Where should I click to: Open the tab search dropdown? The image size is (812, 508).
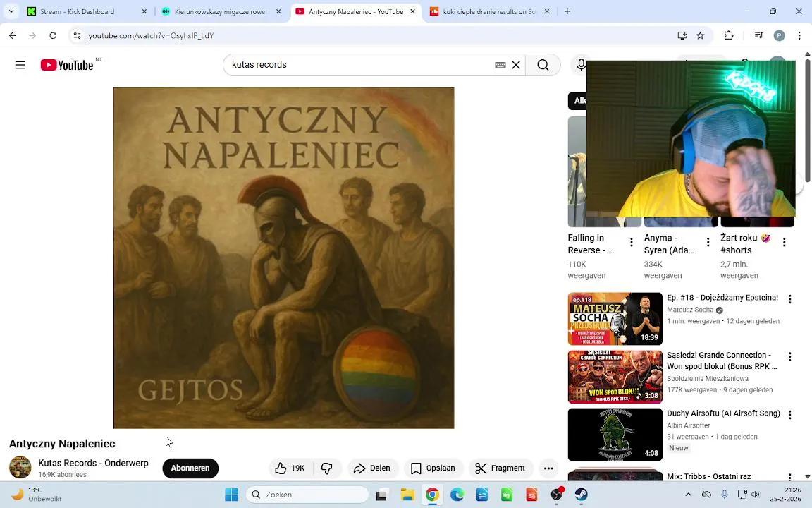tap(11, 11)
